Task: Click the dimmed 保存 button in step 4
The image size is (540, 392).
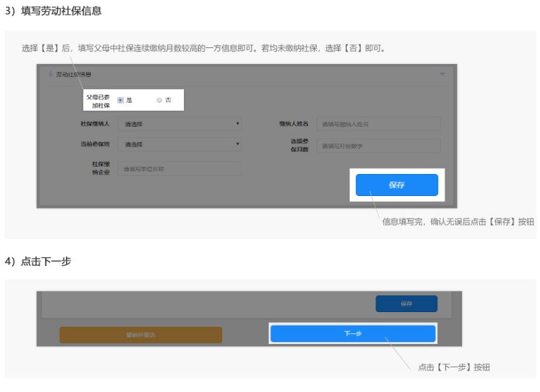Action: pos(406,303)
